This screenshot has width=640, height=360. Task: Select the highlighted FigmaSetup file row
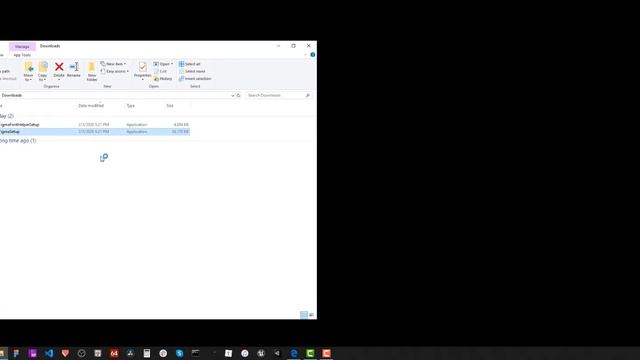tap(95, 132)
